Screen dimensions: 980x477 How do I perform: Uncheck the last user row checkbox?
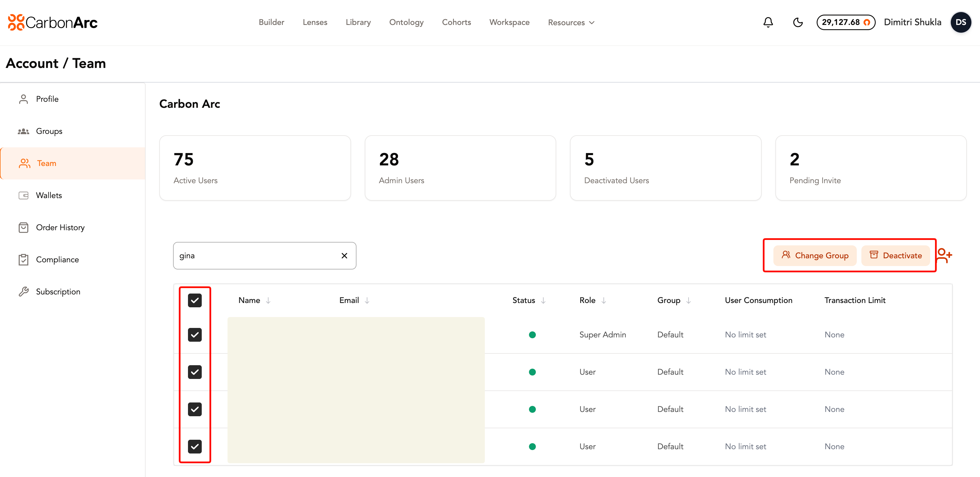195,447
